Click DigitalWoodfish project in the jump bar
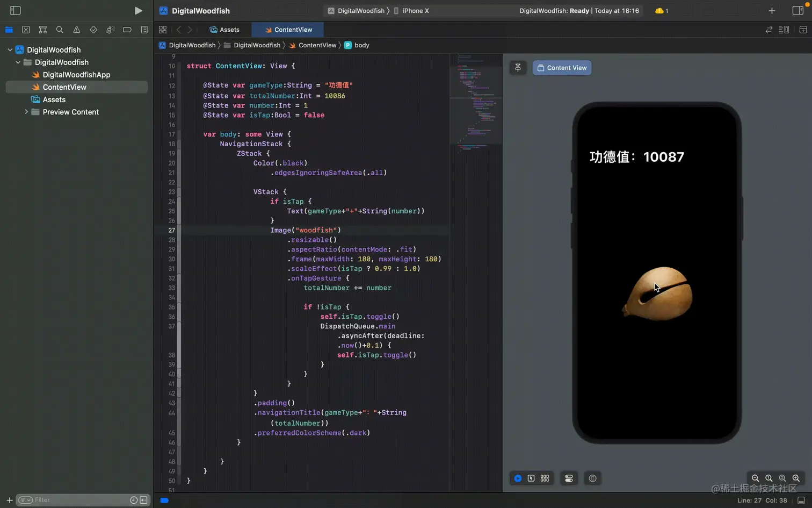This screenshot has height=508, width=812. pyautogui.click(x=187, y=45)
